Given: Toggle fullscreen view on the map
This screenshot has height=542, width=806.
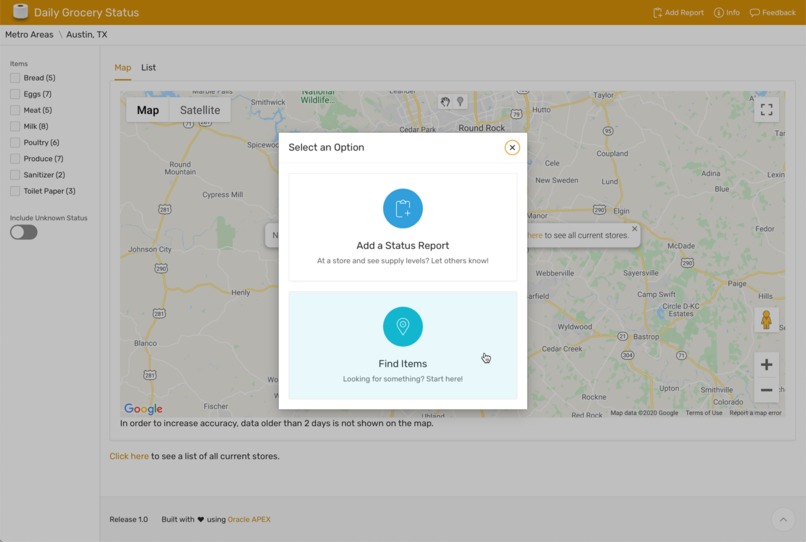Looking at the screenshot, I should coord(766,110).
